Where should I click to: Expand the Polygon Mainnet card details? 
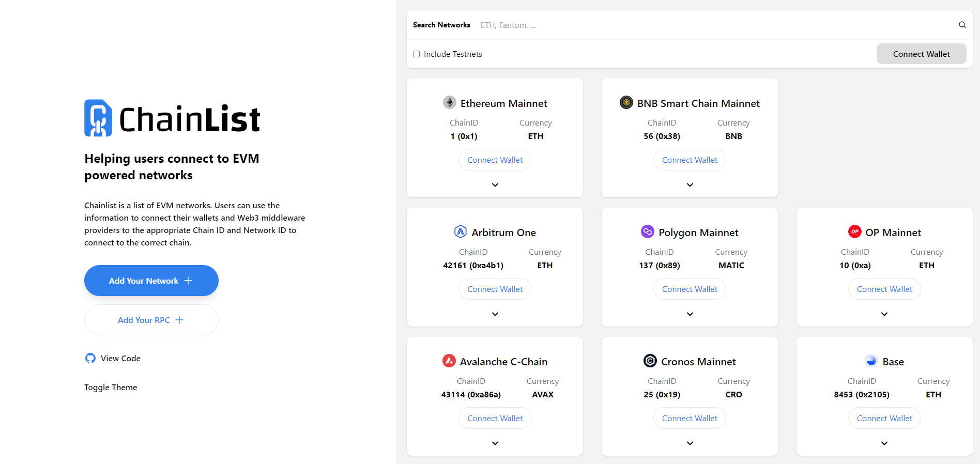click(690, 314)
